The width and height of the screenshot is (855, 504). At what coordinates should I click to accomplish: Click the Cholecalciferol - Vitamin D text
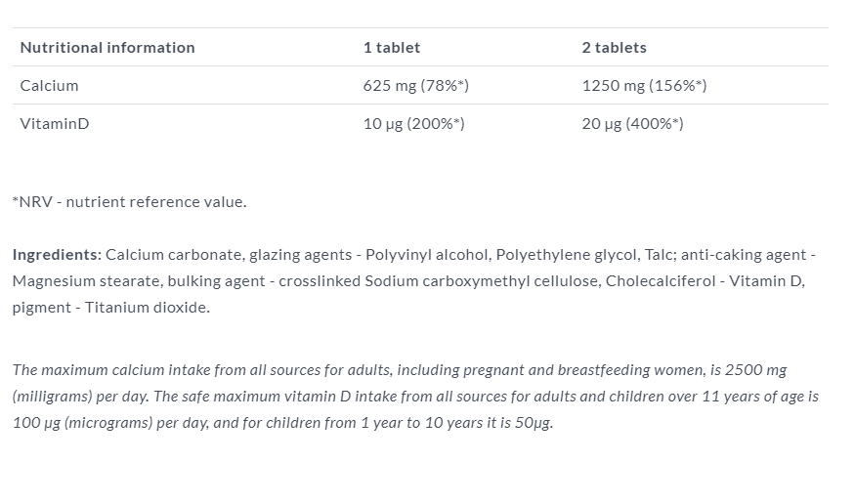click(705, 280)
